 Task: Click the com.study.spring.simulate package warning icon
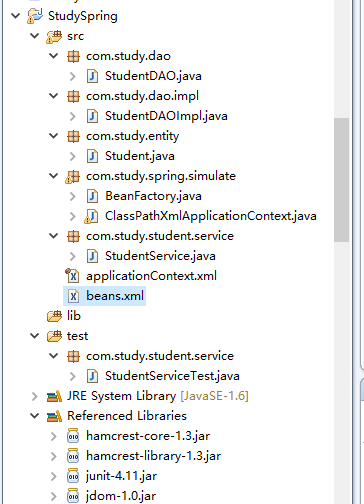[73, 177]
